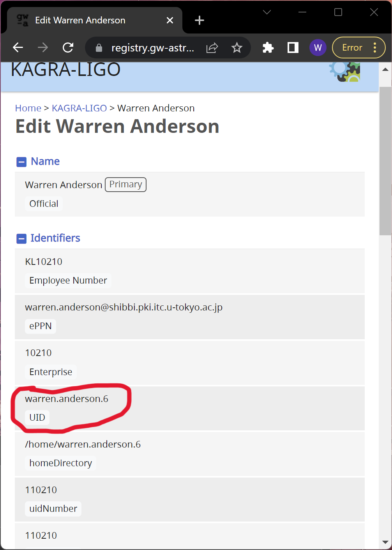Screen dimensions: 392x550
Task: Click the Error button in toolbar
Action: [x=352, y=48]
